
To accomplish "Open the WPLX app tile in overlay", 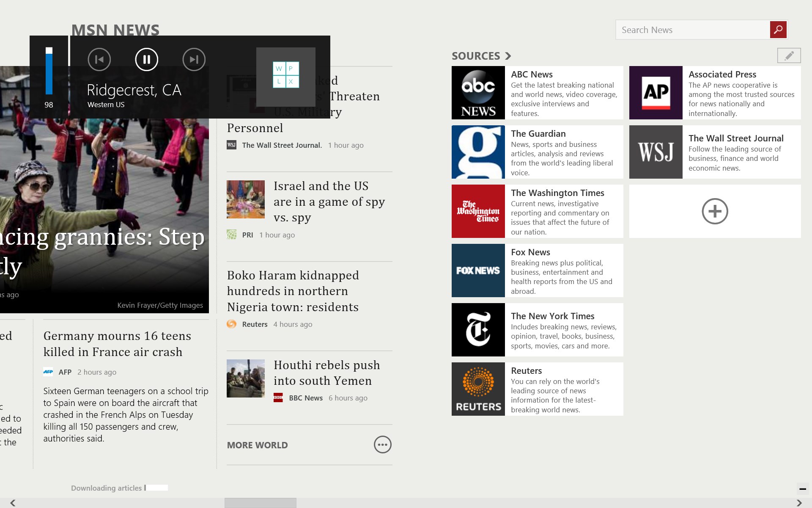I will click(x=286, y=77).
